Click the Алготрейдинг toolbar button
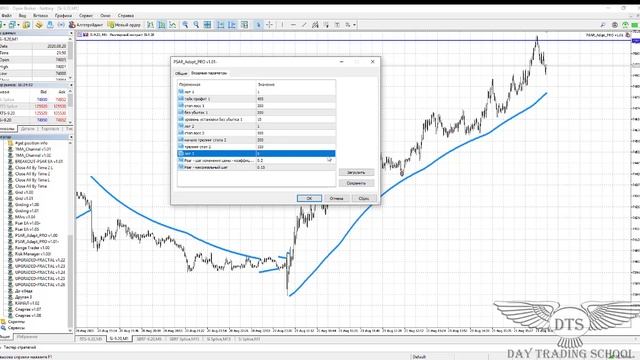Viewport: 640px width, 360px height. click(x=86, y=25)
